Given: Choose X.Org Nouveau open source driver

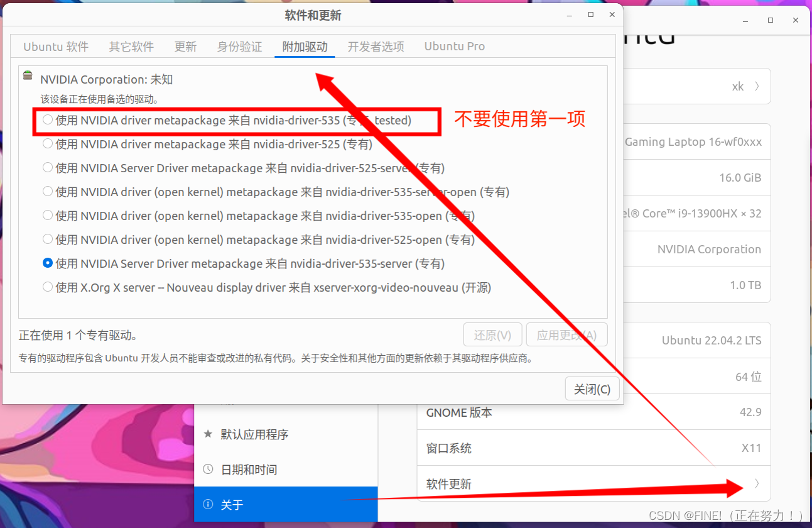Looking at the screenshot, I should (x=48, y=287).
